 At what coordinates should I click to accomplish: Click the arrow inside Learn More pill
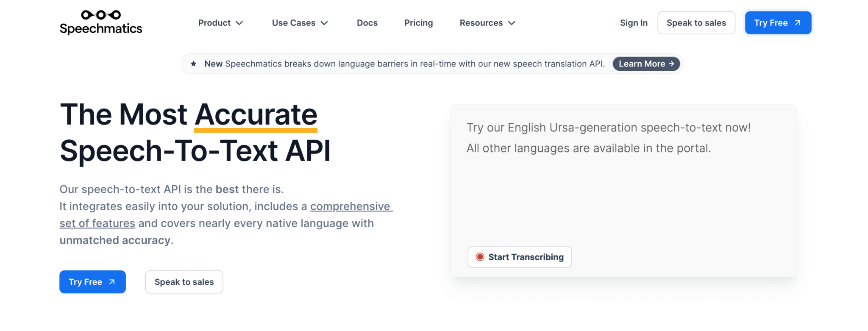[x=671, y=64]
